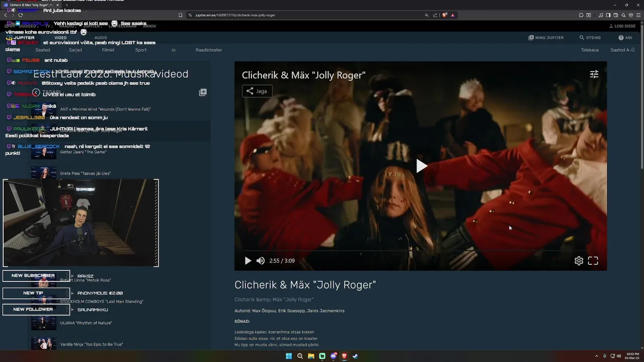Open the browser hamburger menu
This screenshot has width=644, height=362.
tap(638, 15)
